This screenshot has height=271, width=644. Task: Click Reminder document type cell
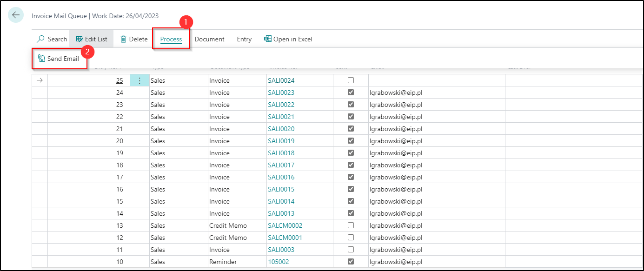tap(237, 262)
